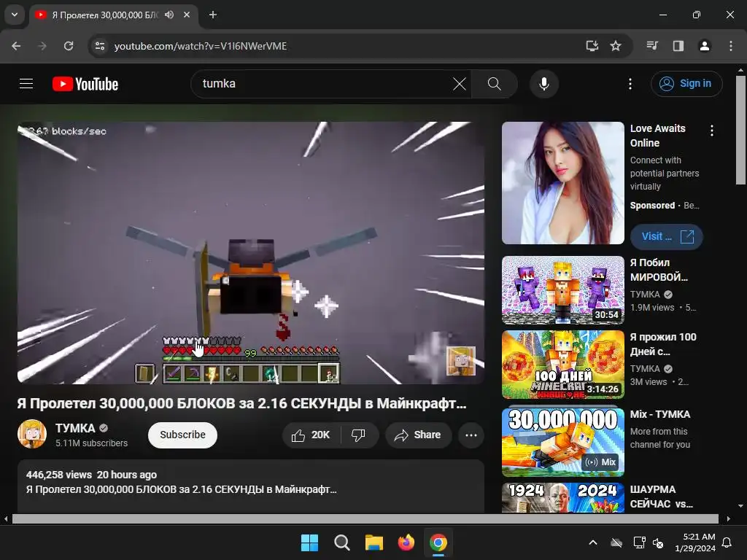Open Windows taskbar search
The image size is (747, 560).
341,542
